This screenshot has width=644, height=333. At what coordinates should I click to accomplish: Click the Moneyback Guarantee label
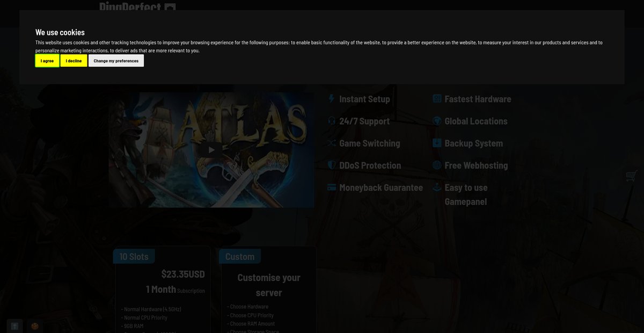[x=381, y=187]
